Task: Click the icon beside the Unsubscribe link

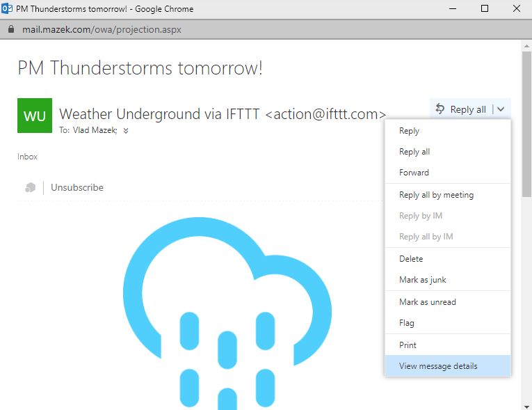Action: [30, 187]
